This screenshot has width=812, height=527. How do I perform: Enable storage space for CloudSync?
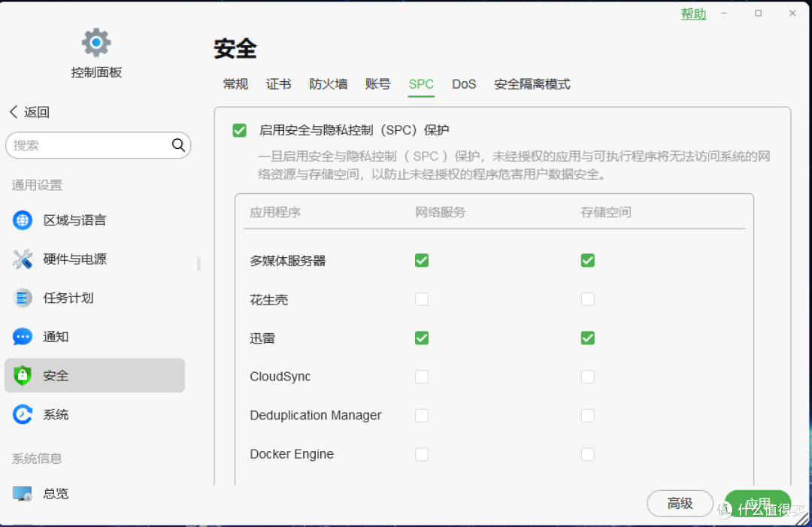click(x=588, y=377)
